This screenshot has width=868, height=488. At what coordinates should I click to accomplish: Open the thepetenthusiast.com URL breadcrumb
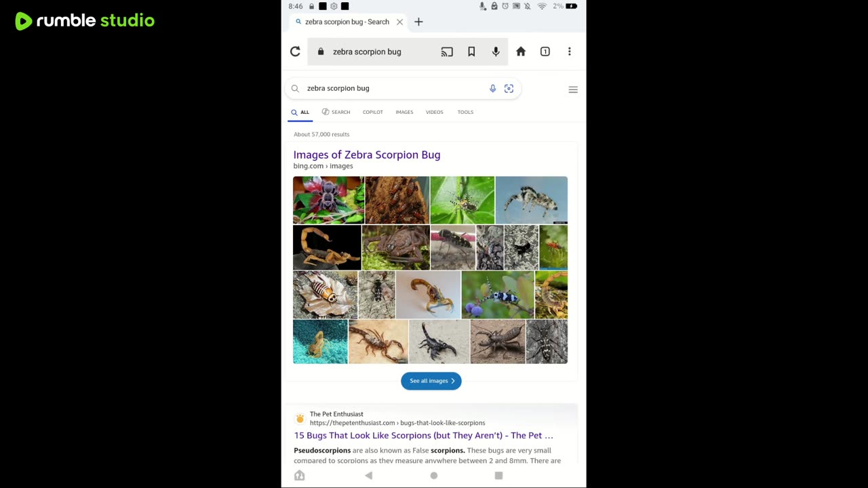click(397, 423)
